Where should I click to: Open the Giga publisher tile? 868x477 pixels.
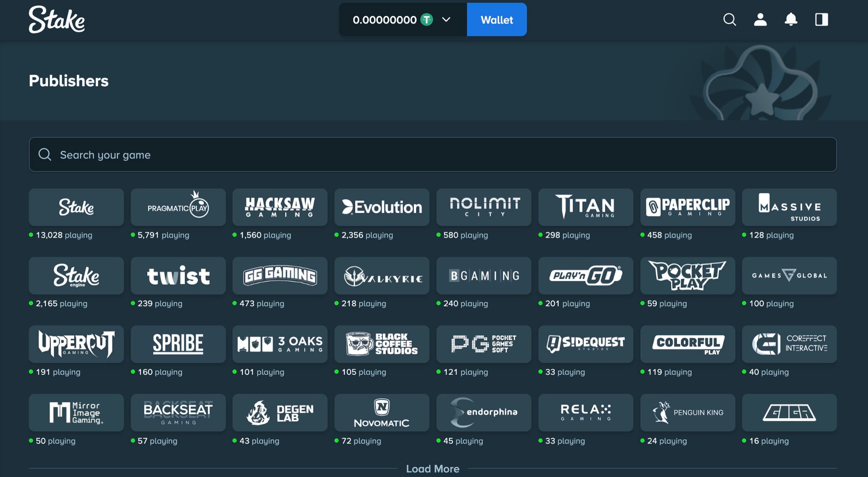[790, 413]
